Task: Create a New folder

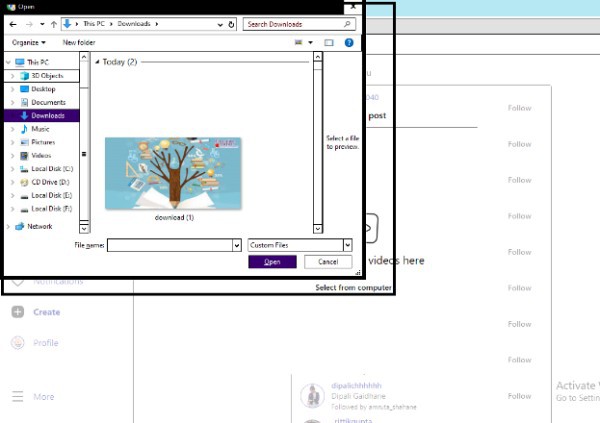Action: click(79, 42)
